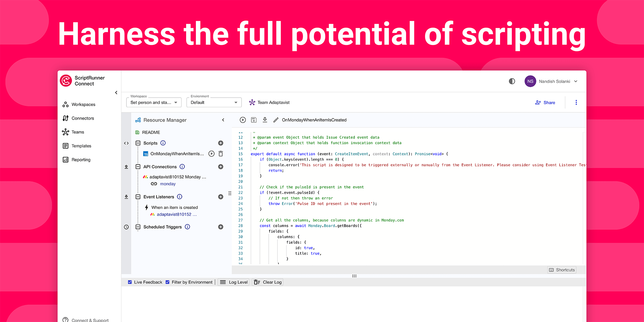This screenshot has width=644, height=322.
Task: Collapse the Event Listeners section
Action: [x=138, y=197]
